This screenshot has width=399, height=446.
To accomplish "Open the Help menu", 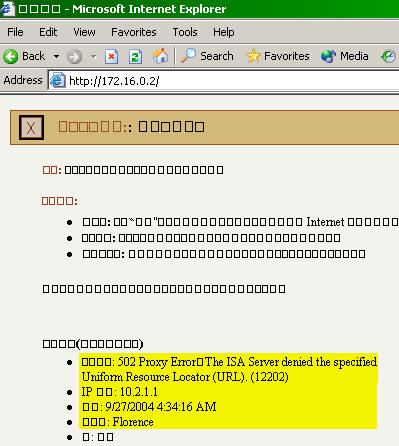I will tap(224, 32).
